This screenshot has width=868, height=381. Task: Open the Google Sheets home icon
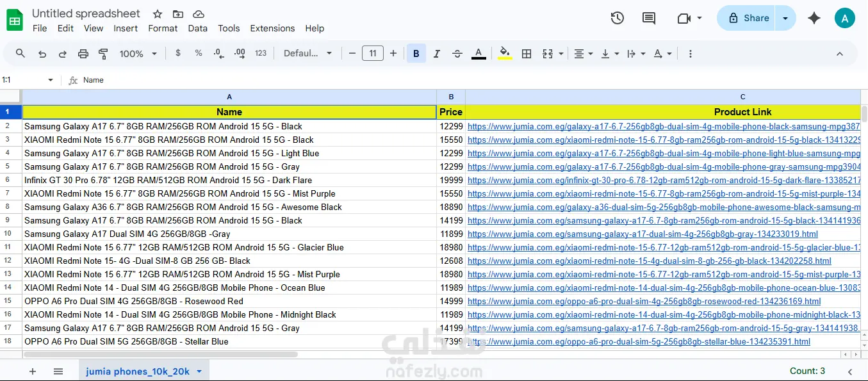(15, 19)
